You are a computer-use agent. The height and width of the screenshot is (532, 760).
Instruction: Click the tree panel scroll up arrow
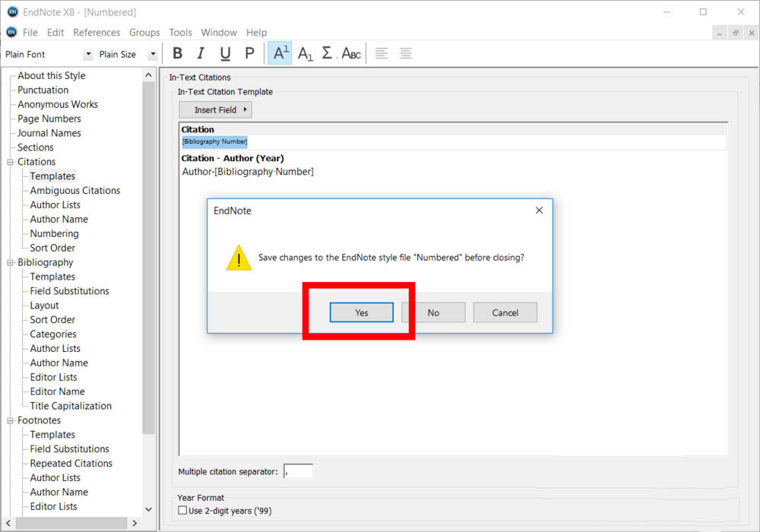pos(148,75)
